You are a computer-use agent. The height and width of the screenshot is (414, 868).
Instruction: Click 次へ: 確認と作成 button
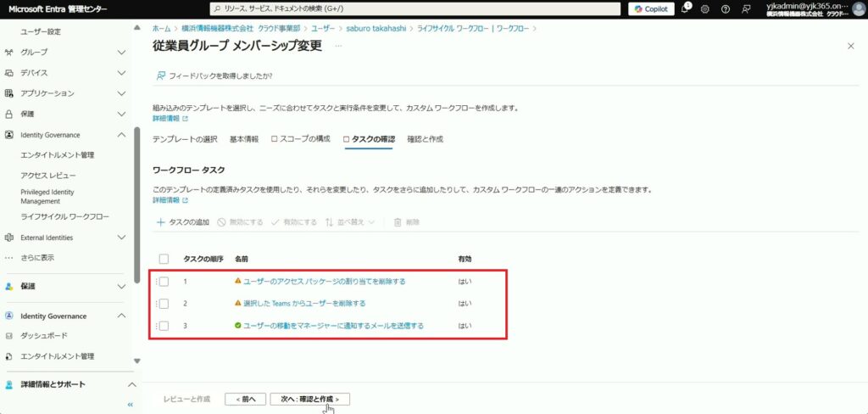(310, 399)
